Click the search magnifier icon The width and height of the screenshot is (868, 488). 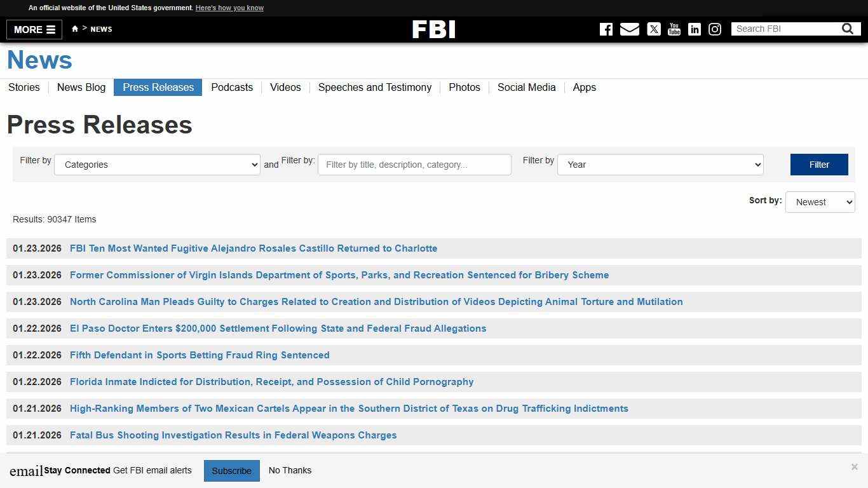coord(848,29)
